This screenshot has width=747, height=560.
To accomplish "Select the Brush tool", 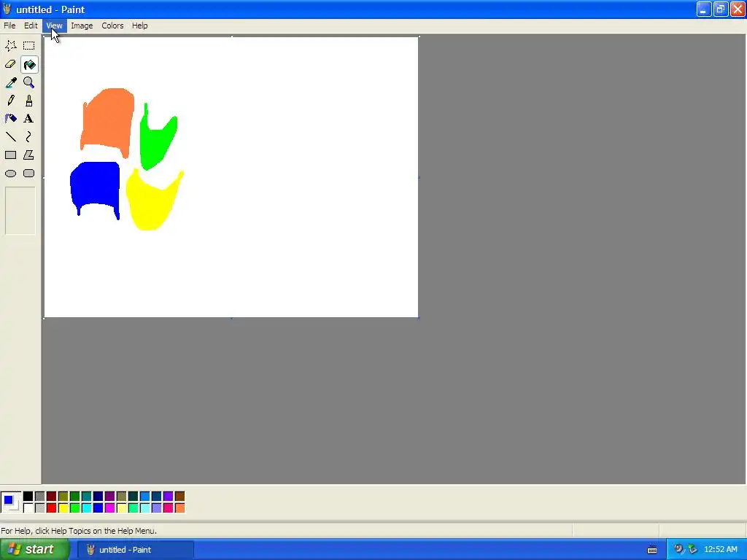I will coord(29,101).
